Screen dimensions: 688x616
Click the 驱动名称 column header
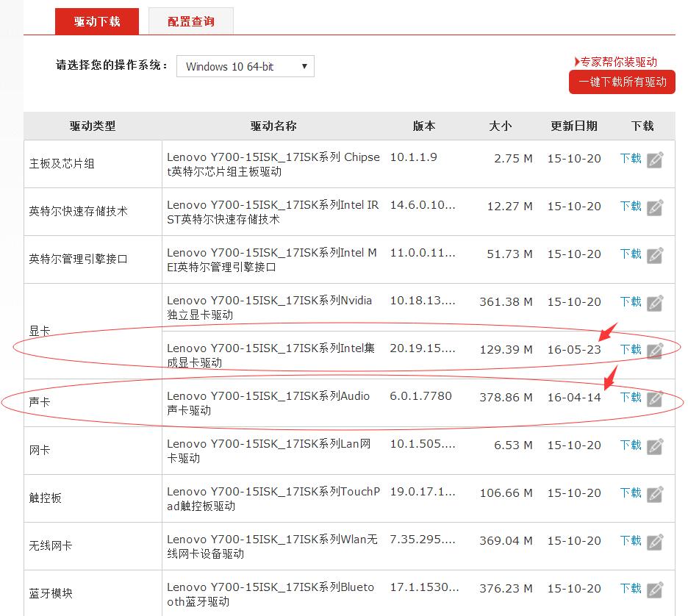tap(273, 126)
